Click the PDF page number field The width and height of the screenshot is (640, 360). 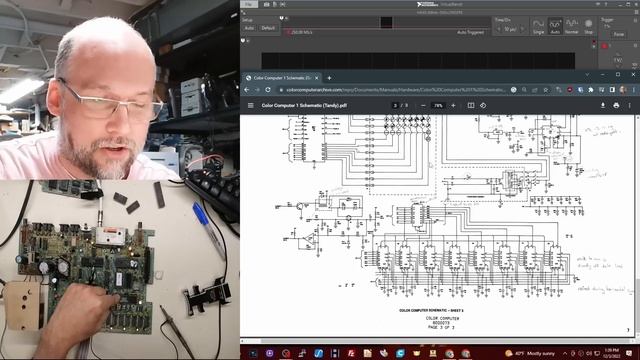click(395, 105)
